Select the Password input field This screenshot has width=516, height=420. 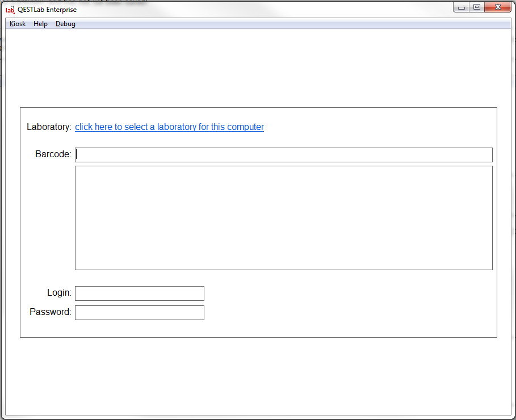tap(139, 313)
